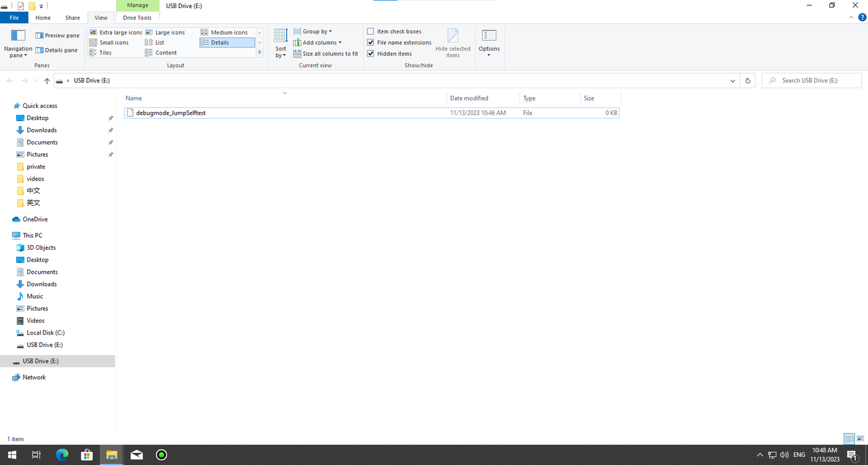Enable Item check boxes

point(371,31)
